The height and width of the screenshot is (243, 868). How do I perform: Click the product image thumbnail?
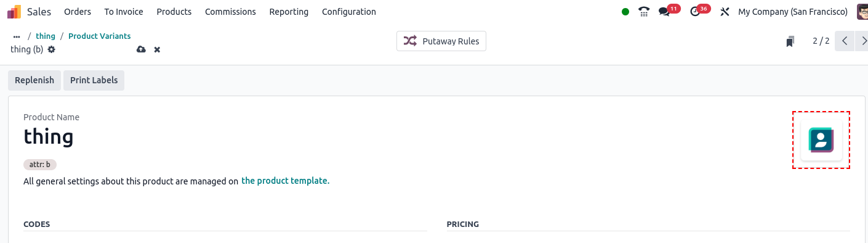point(821,140)
